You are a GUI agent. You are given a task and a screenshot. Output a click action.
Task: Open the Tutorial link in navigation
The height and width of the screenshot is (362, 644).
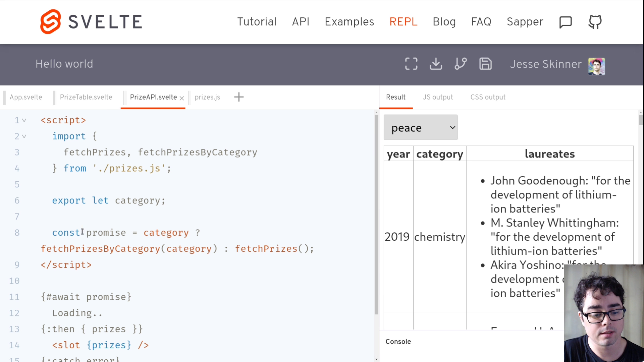point(257,22)
